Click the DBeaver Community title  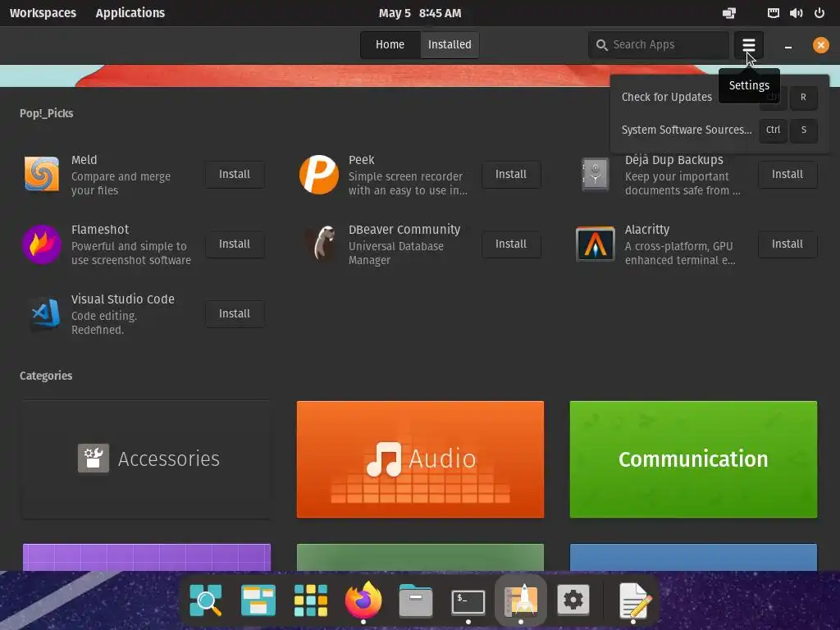pos(404,230)
